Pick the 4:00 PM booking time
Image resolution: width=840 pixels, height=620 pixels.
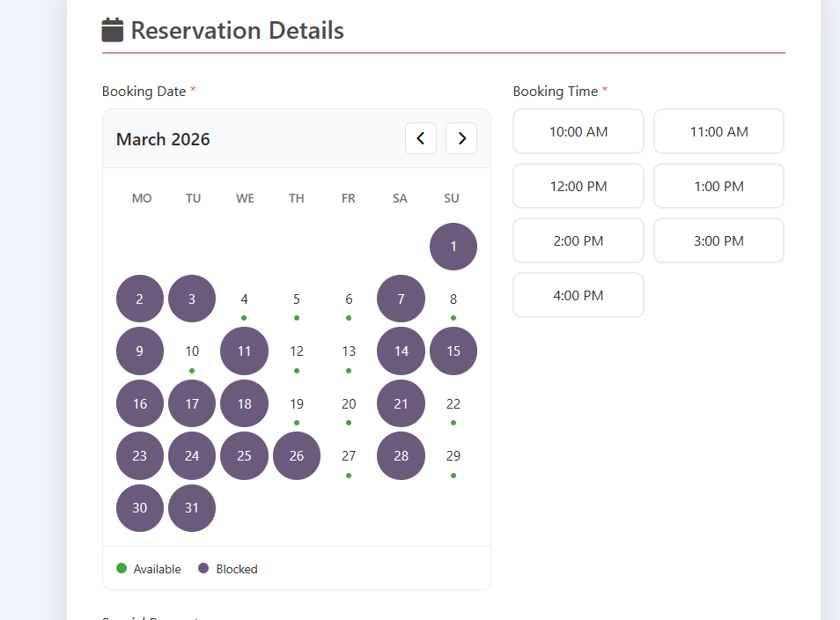click(578, 295)
